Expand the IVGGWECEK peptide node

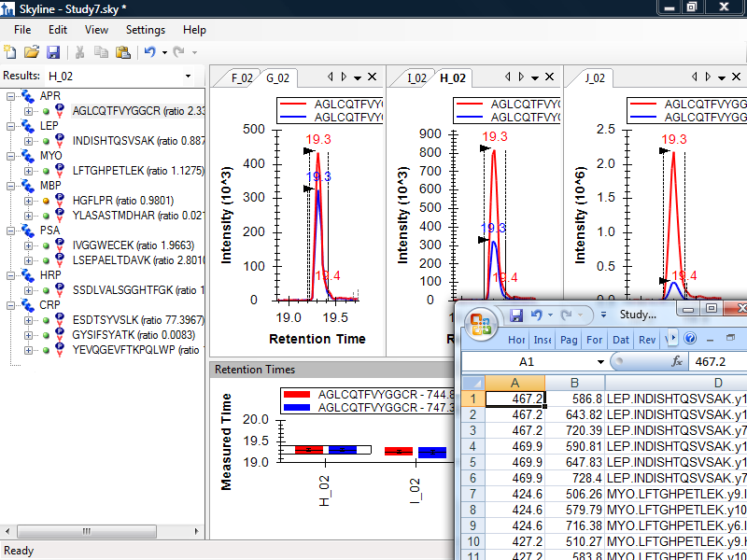[28, 245]
